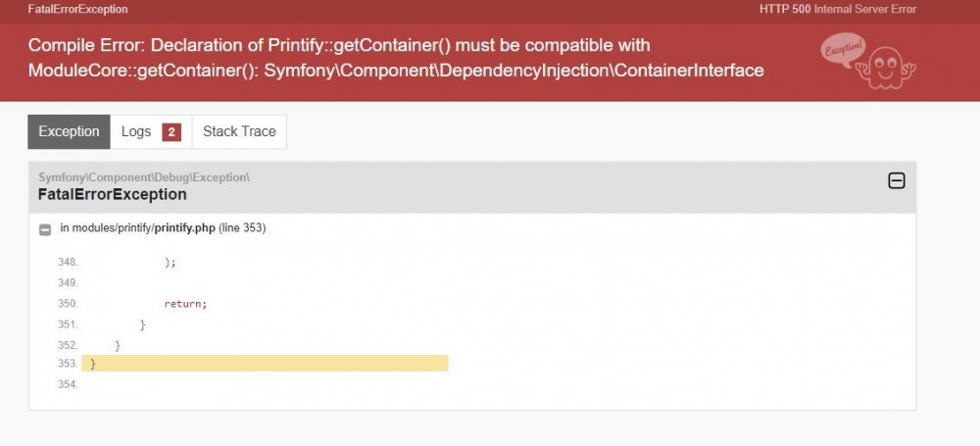Click the closing brace on line 351
Image resolution: width=980 pixels, height=446 pixels.
(x=142, y=324)
